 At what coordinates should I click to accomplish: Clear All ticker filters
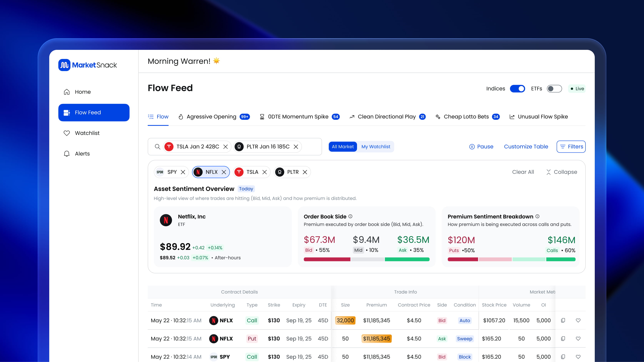click(x=523, y=172)
